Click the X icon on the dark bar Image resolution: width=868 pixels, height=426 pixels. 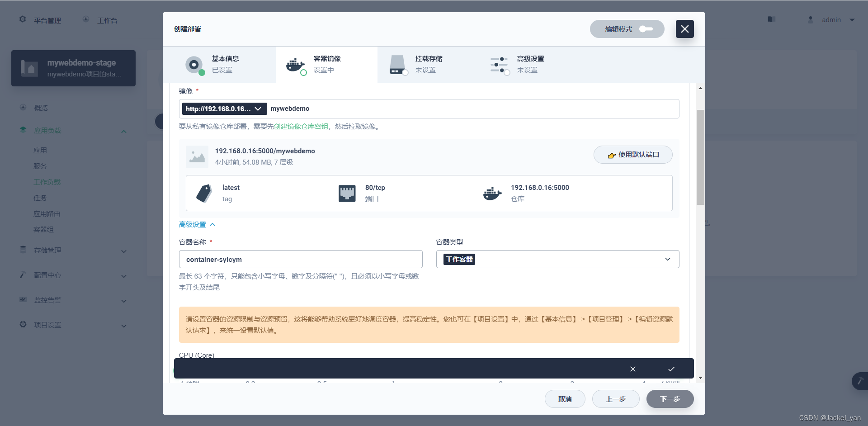pos(633,369)
